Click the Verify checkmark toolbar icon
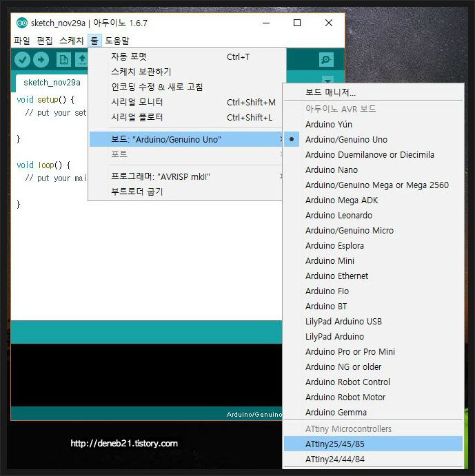The image size is (475, 476). pos(22,60)
